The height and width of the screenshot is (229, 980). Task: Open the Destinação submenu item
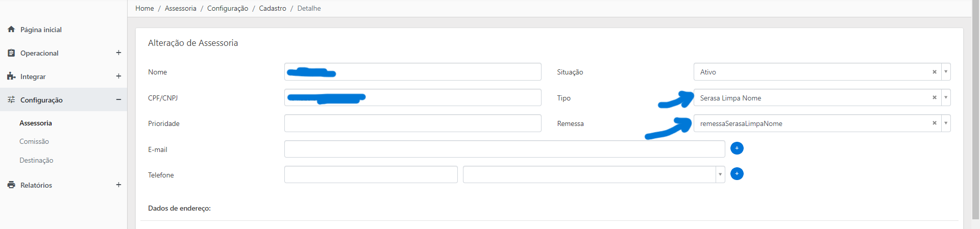[36, 160]
